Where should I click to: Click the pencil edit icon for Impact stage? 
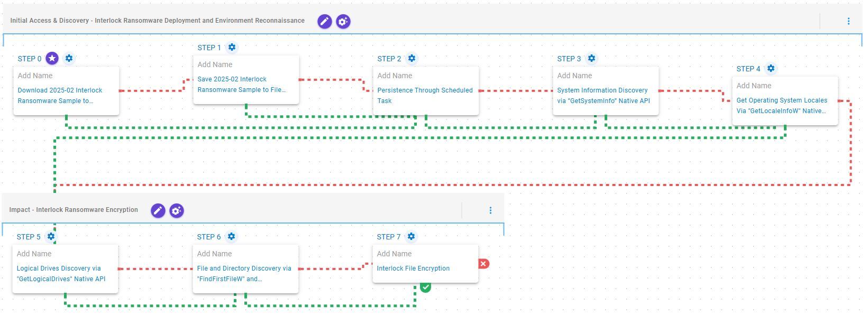coord(158,211)
